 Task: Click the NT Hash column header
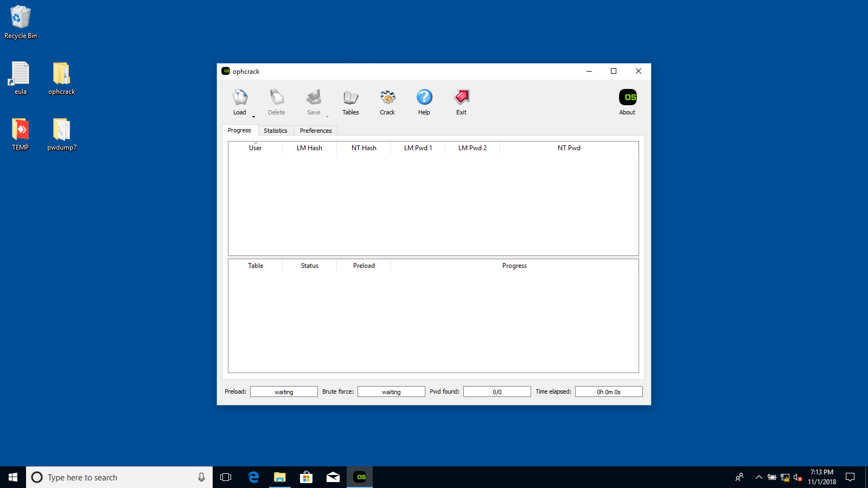[x=363, y=148]
